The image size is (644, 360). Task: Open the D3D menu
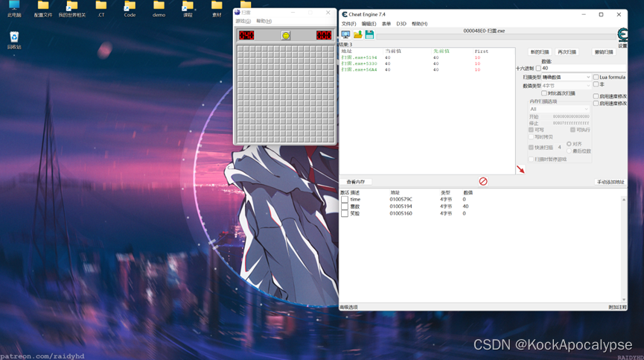401,24
